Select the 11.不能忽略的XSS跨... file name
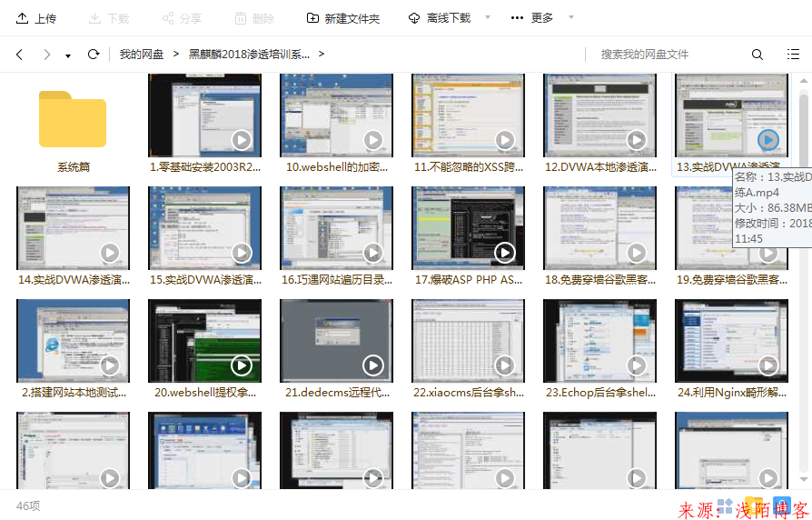Image resolution: width=812 pixels, height=520 pixels. click(x=468, y=167)
